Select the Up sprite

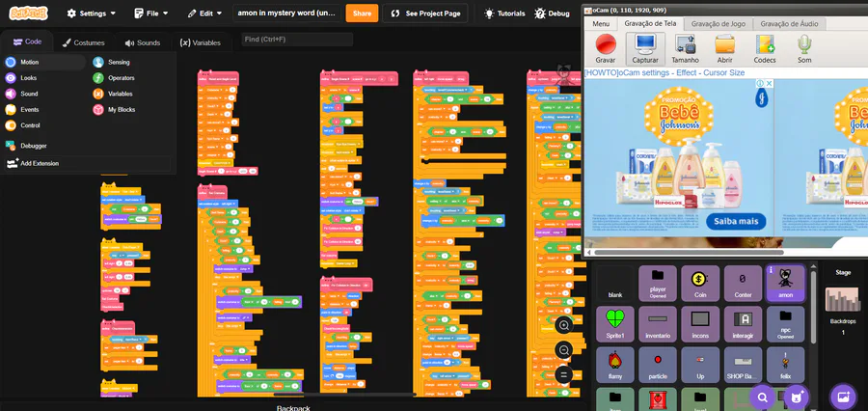pos(700,365)
